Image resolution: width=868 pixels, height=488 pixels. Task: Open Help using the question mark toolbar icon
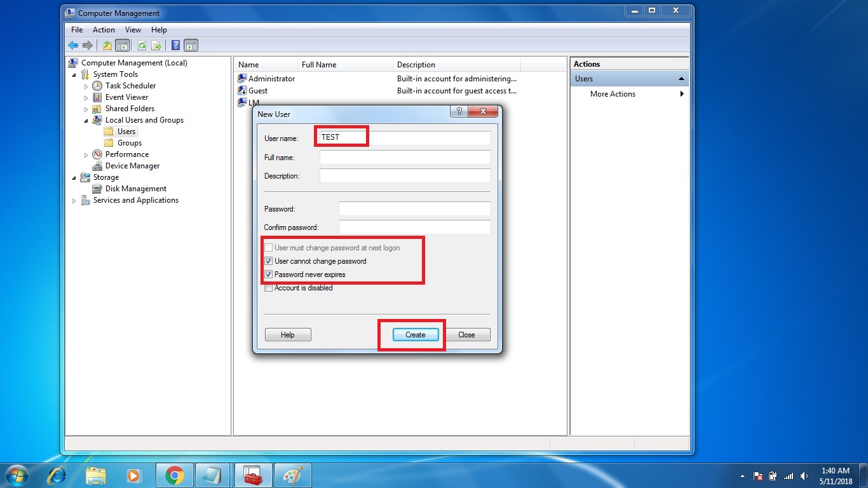[175, 45]
